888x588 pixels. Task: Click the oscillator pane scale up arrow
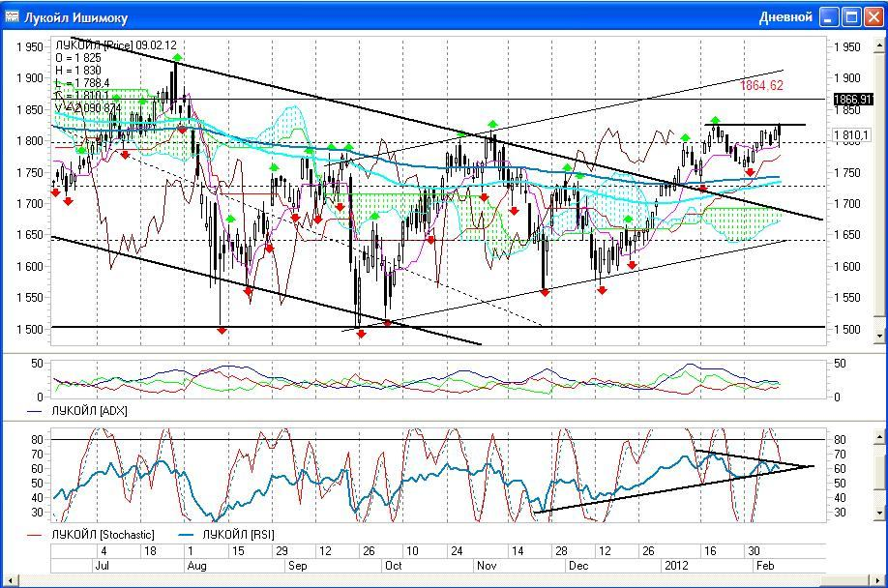879,437
